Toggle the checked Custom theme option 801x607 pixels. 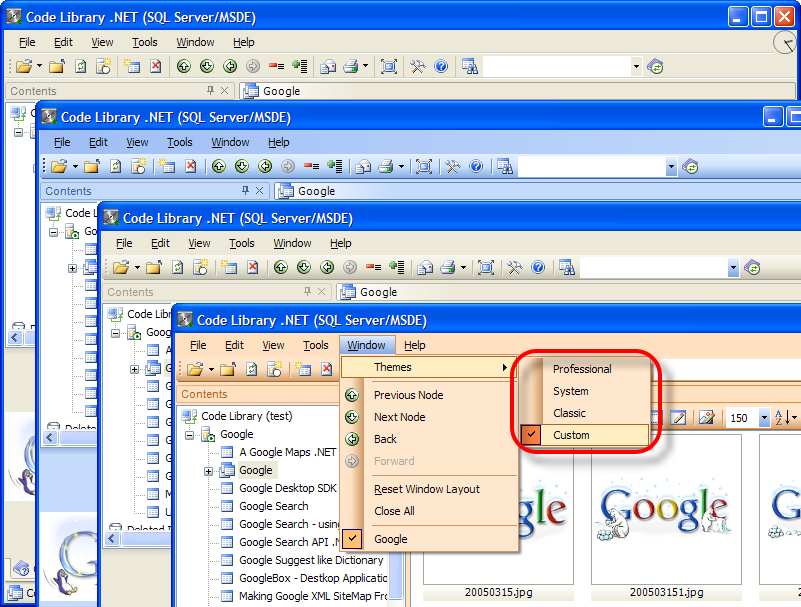point(585,435)
